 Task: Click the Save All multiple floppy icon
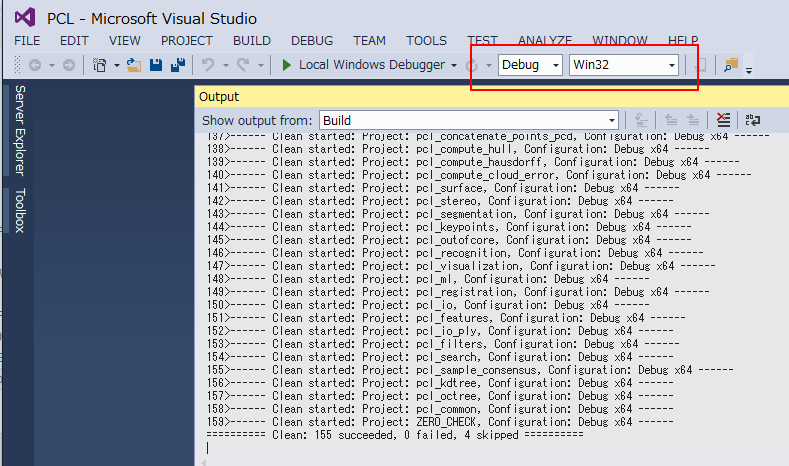pos(178,65)
